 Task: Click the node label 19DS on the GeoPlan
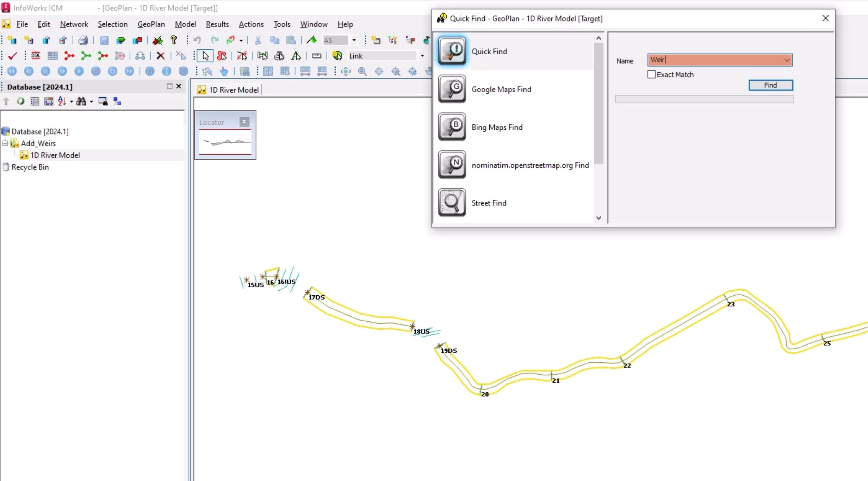click(449, 351)
